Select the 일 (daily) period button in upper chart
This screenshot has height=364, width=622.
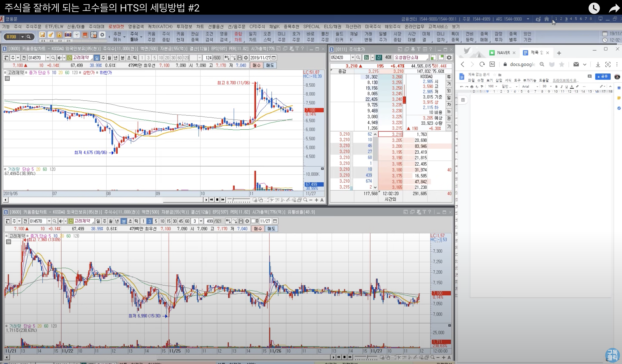point(97,58)
